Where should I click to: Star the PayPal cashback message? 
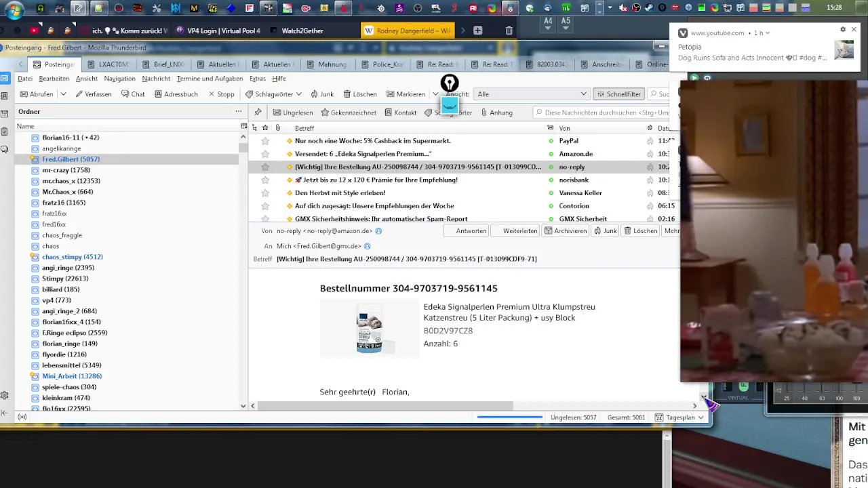point(265,141)
